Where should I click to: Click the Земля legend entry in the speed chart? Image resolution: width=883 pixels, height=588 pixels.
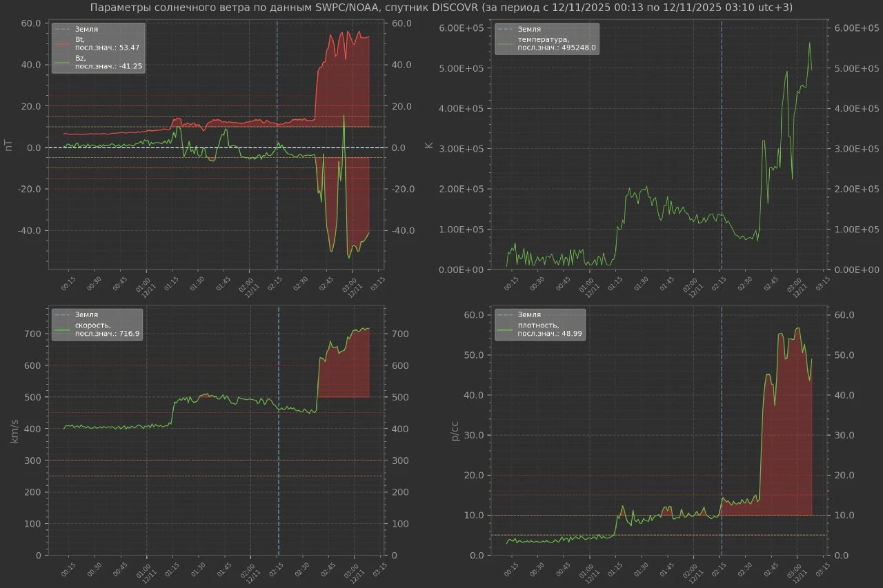(x=87, y=314)
